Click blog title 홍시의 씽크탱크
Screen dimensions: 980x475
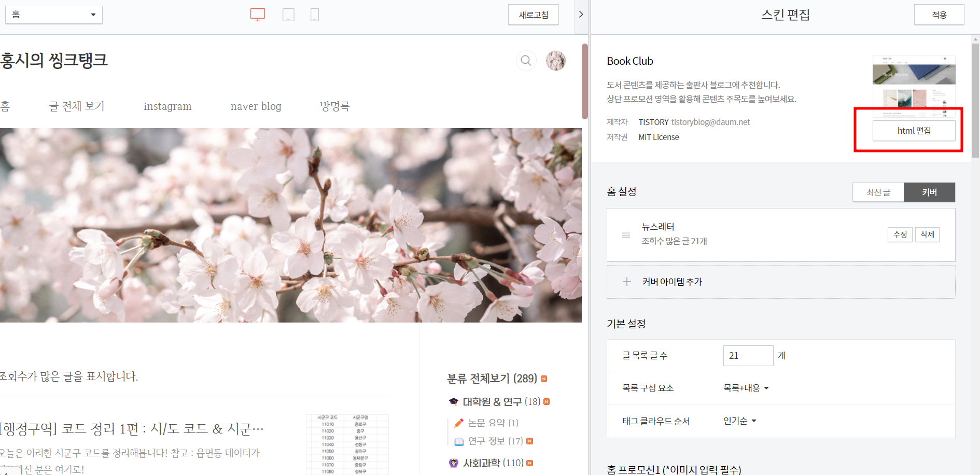[53, 60]
